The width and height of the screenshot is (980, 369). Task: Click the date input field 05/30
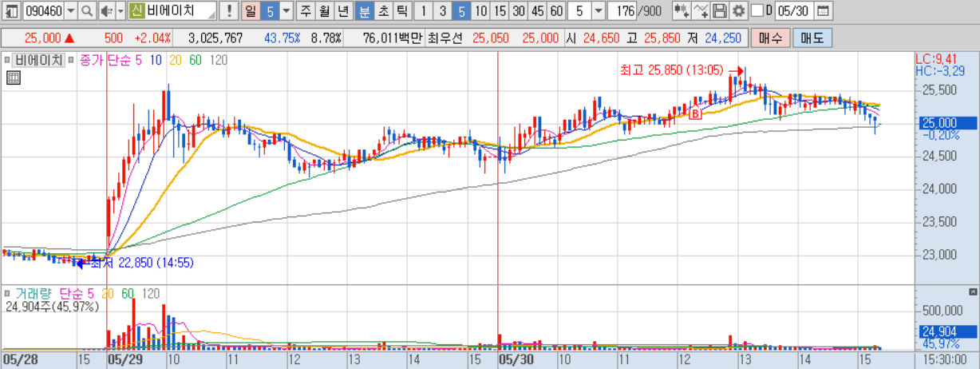coord(793,11)
